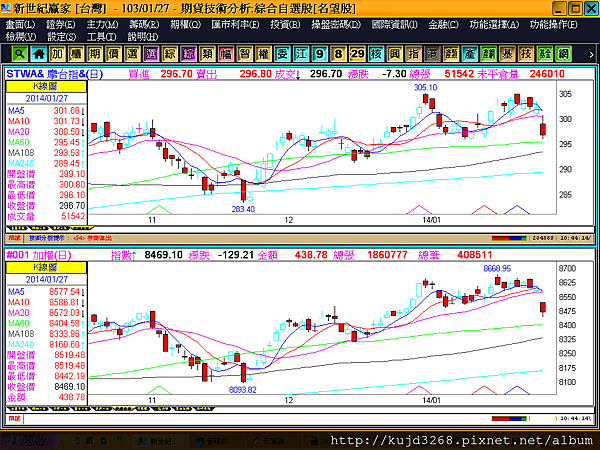The image size is (600, 450).
Task: Open the 說明(H) help menu
Action: [x=142, y=37]
